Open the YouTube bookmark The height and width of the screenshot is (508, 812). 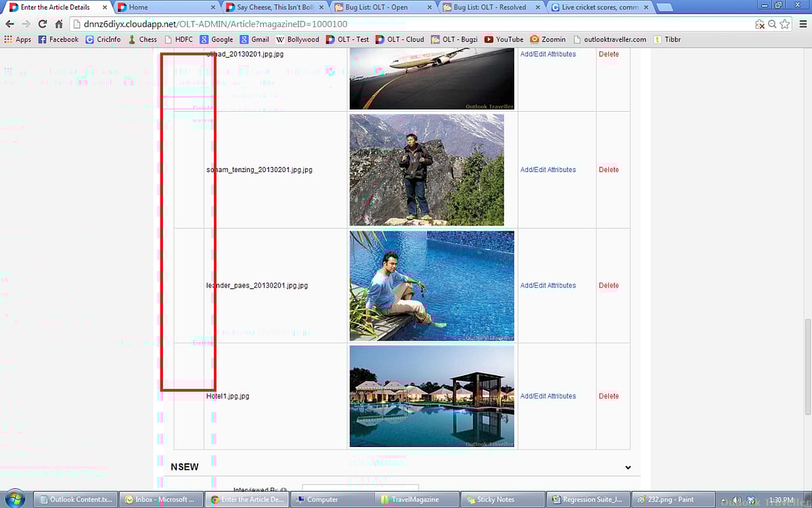coord(504,39)
